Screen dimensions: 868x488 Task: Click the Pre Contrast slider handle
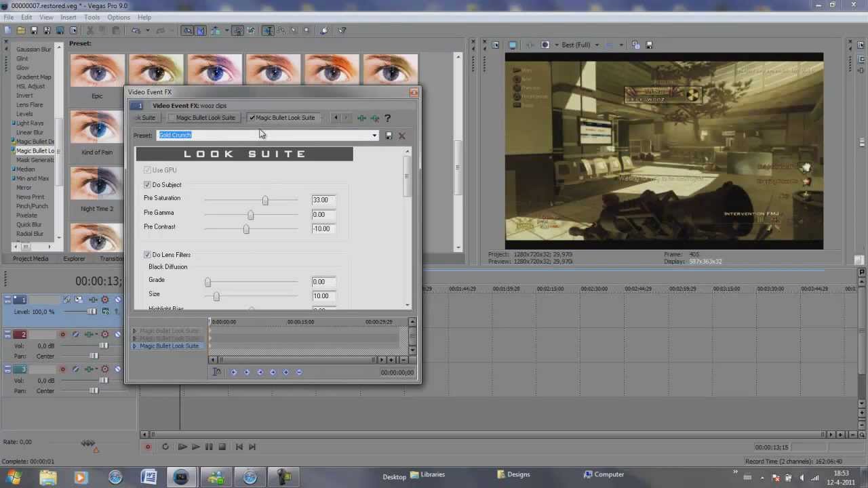[246, 229]
